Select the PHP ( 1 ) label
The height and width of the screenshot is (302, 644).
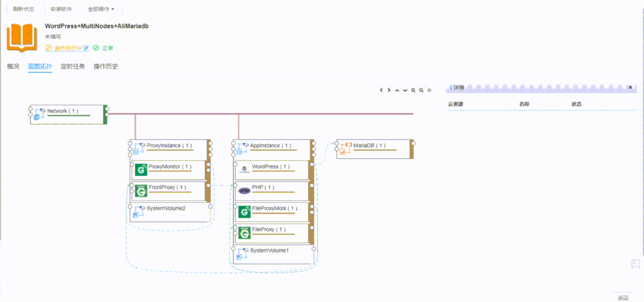263,187
